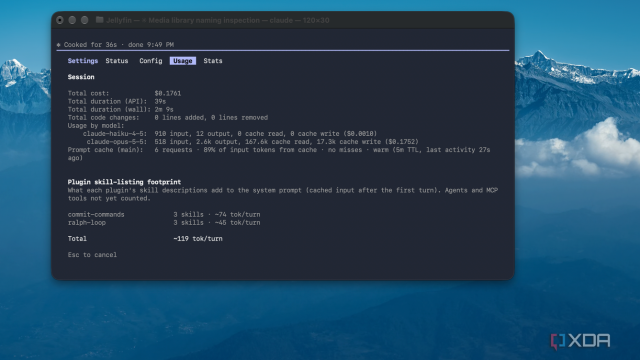The height and width of the screenshot is (360, 640).
Task: Select the highlighted Usage tab
Action: pyautogui.click(x=183, y=61)
